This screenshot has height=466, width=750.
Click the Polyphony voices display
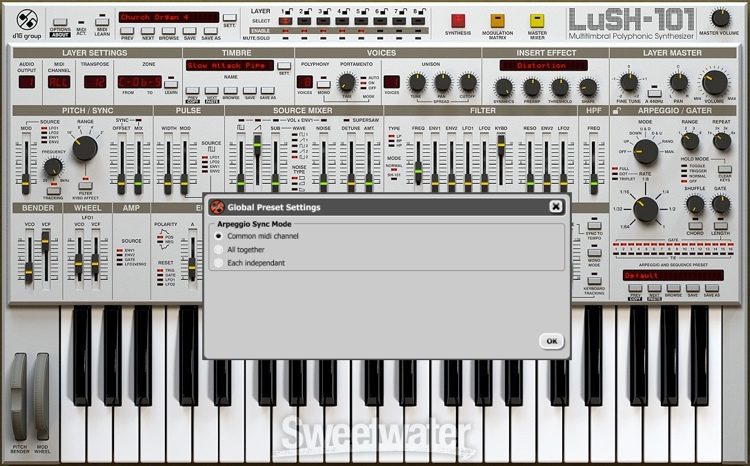[x=305, y=82]
